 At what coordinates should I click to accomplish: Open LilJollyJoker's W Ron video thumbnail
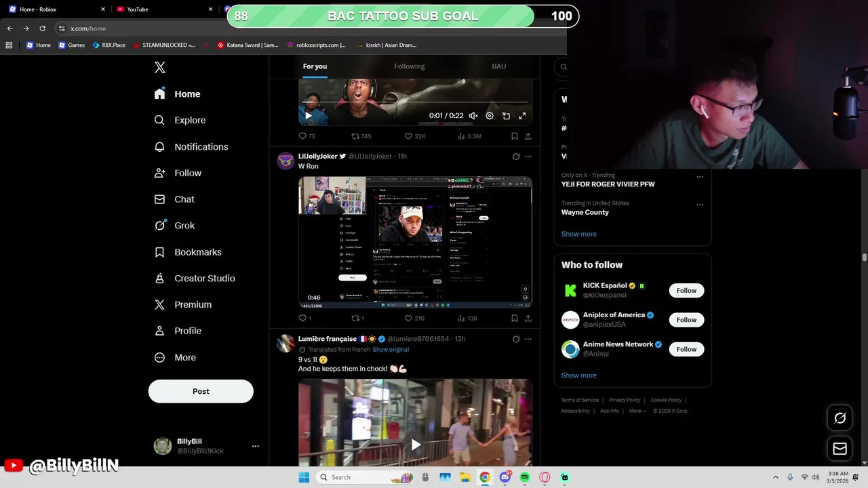415,242
